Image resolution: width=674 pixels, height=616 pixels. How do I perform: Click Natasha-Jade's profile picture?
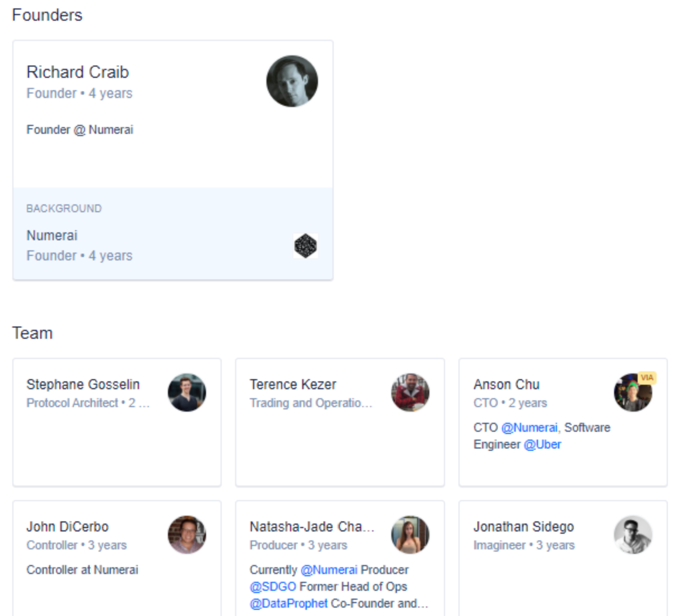click(410, 535)
